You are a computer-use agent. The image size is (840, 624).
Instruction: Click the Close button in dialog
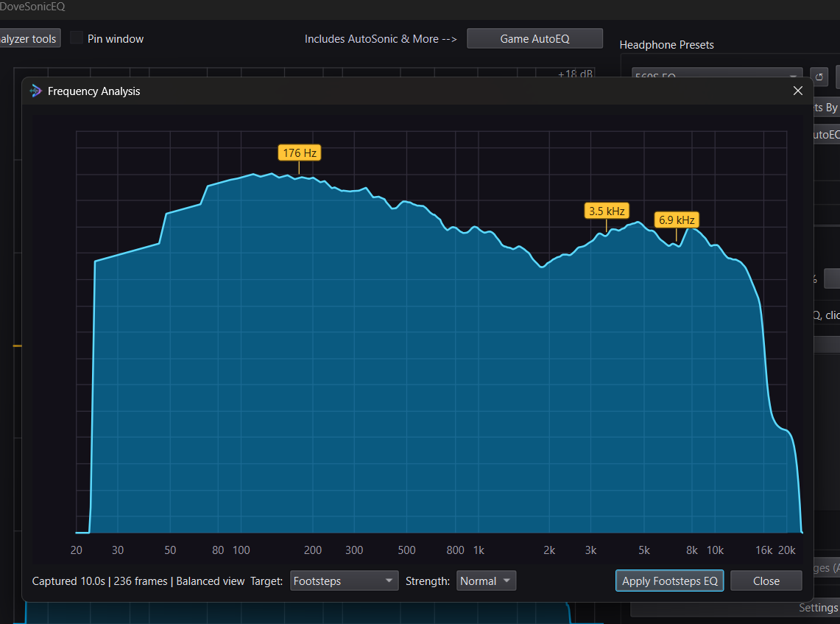pos(766,581)
